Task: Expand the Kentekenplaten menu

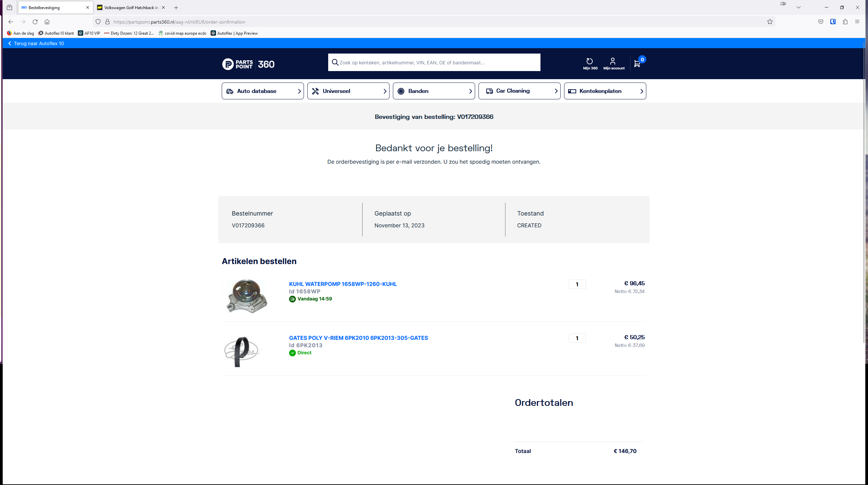Action: tap(605, 91)
